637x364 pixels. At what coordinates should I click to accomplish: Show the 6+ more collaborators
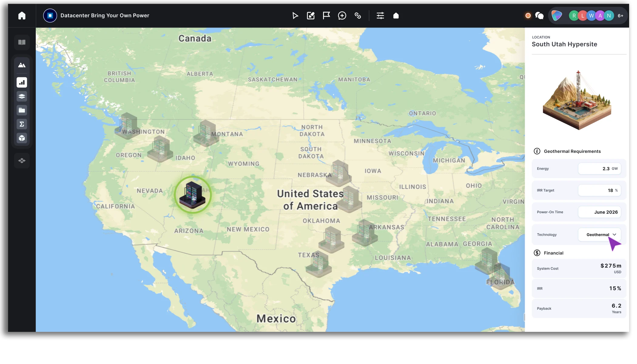[x=620, y=16]
